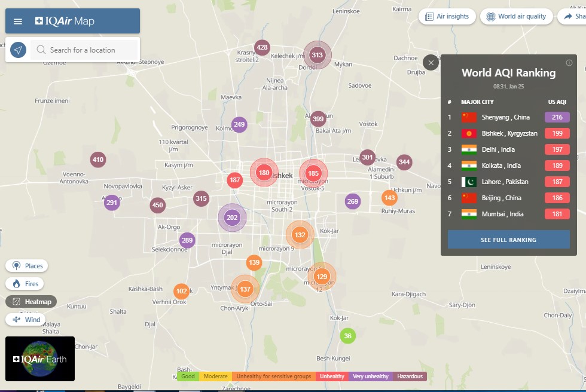Screen dimensions: 586x392
Task: Toggle the Wind layer
Action: [x=26, y=320]
